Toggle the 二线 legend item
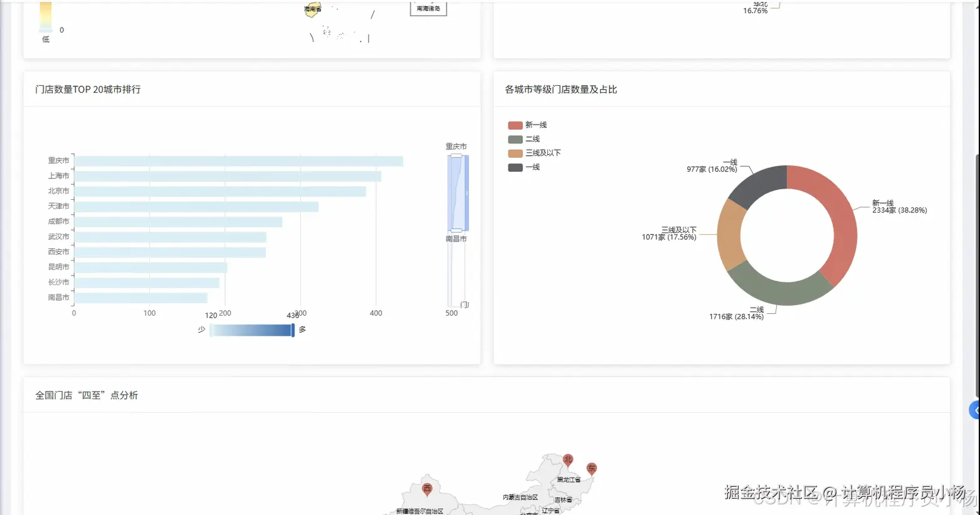The image size is (980, 515). (x=524, y=139)
